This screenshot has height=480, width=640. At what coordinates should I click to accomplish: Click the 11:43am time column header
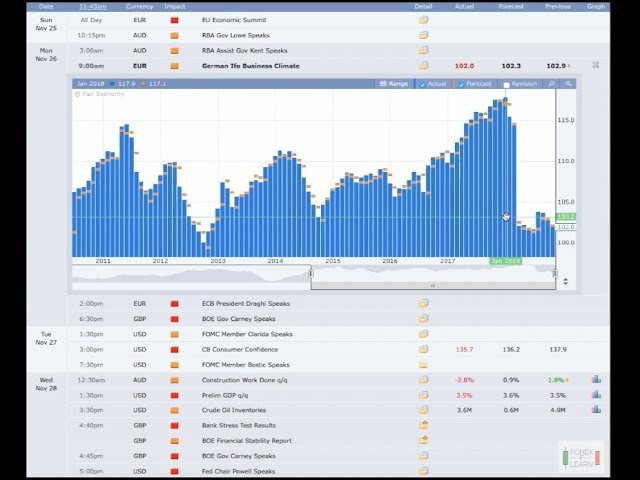click(x=92, y=6)
